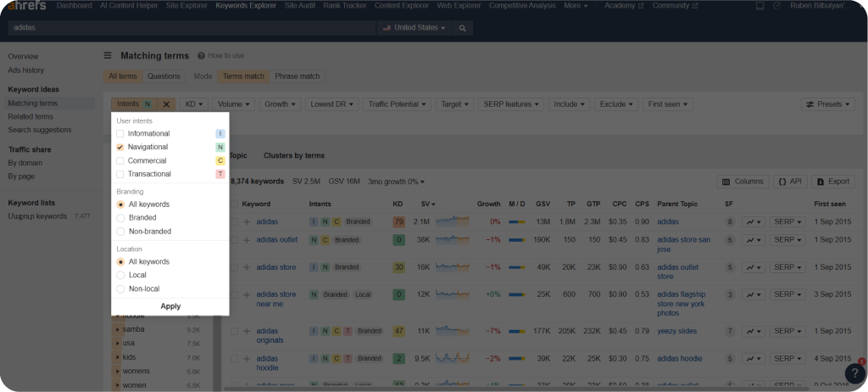Image resolution: width=868 pixels, height=392 pixels.
Task: Open the adidas outlet keyword link
Action: [277, 240]
